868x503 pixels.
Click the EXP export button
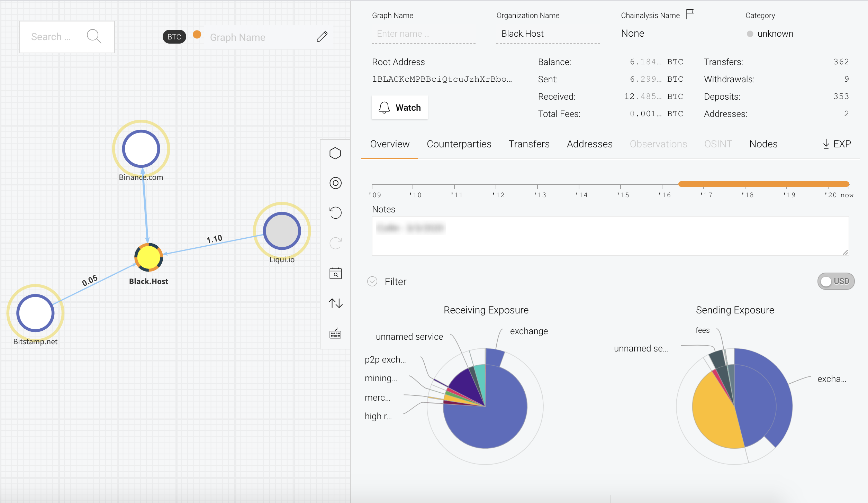pyautogui.click(x=836, y=144)
